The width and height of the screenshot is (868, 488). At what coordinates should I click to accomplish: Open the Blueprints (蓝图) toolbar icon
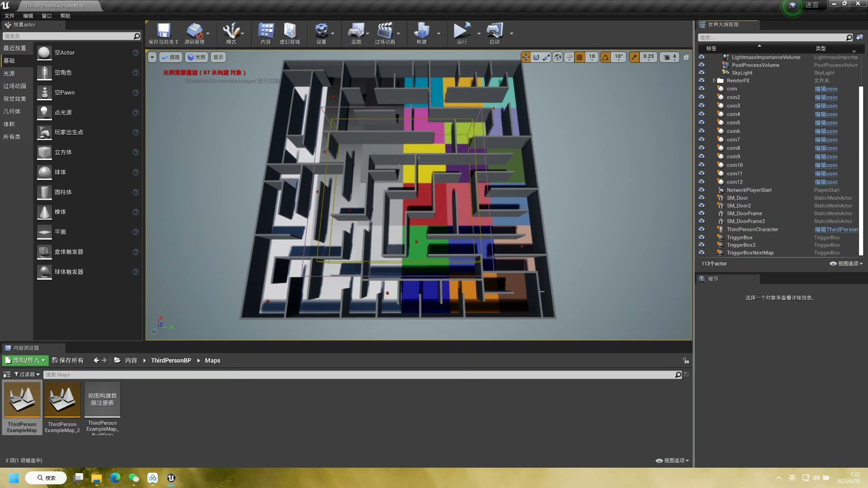click(356, 32)
